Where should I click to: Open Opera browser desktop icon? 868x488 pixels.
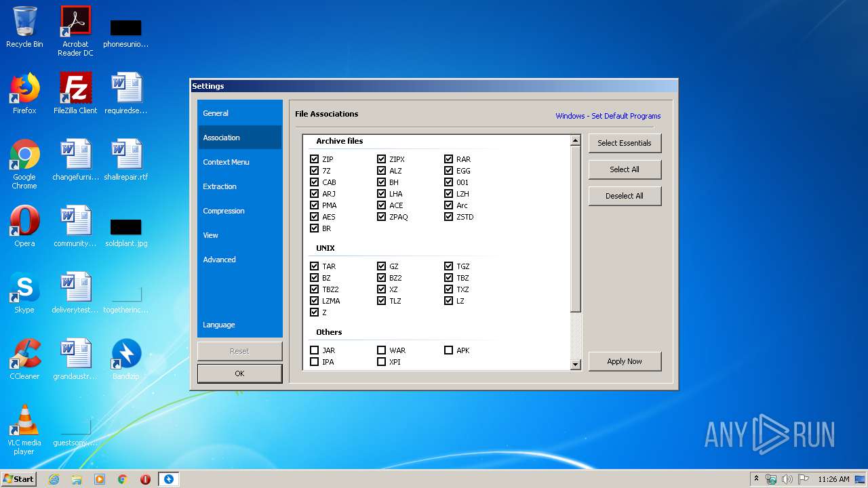point(24,226)
